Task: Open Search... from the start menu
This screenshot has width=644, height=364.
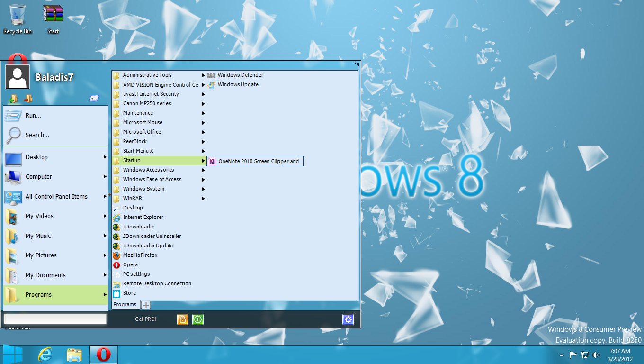Action: pos(56,135)
